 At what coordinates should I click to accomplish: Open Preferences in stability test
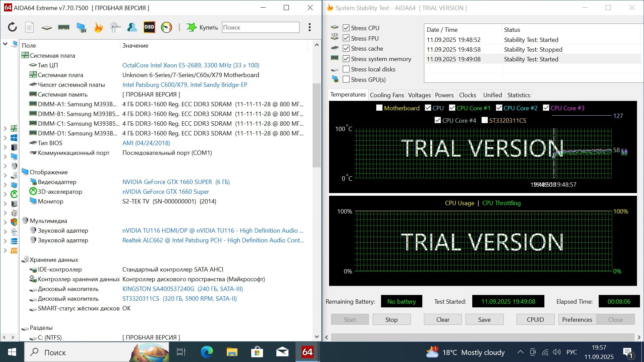pyautogui.click(x=577, y=319)
